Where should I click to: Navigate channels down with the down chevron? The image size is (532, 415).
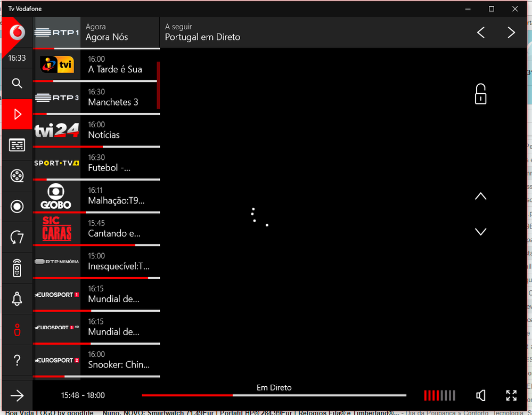click(x=480, y=231)
